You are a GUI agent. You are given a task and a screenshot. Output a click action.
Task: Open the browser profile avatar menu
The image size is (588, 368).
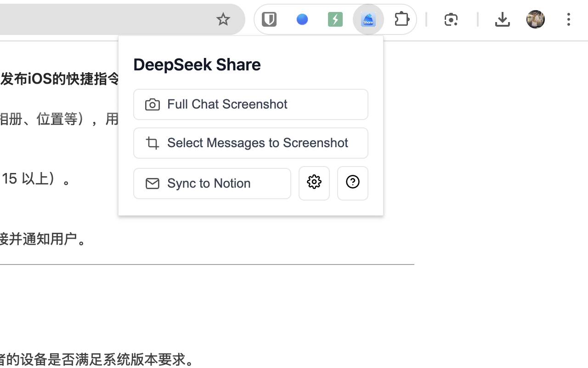click(535, 19)
